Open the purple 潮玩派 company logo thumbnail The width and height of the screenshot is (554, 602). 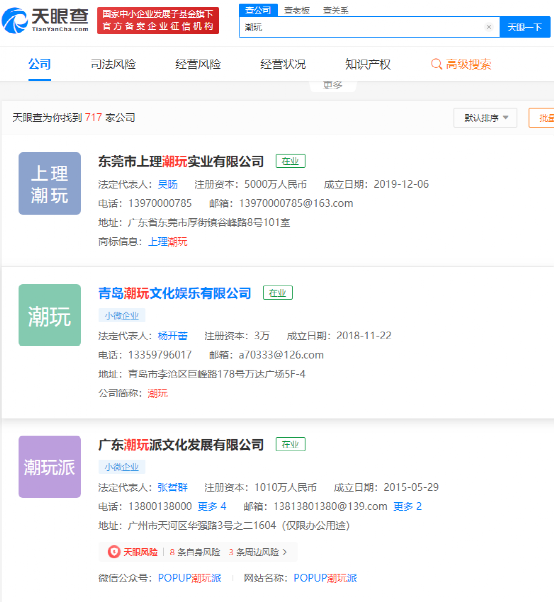[50, 467]
